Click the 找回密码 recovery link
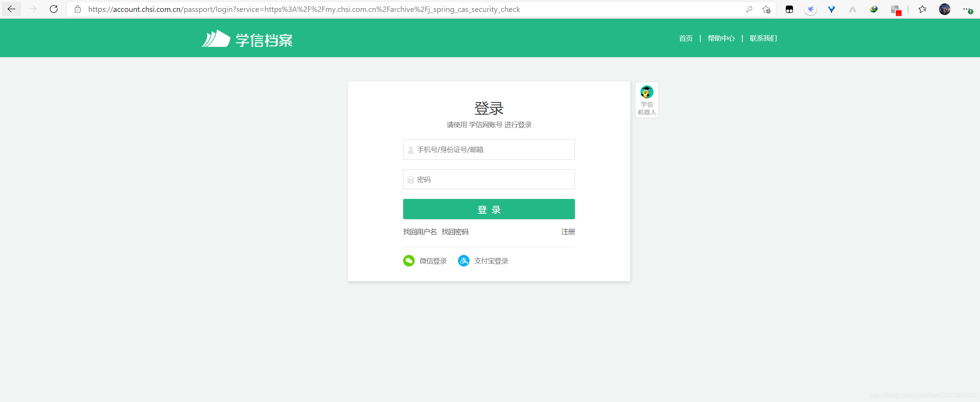Viewport: 980px width, 402px height. 455,231
